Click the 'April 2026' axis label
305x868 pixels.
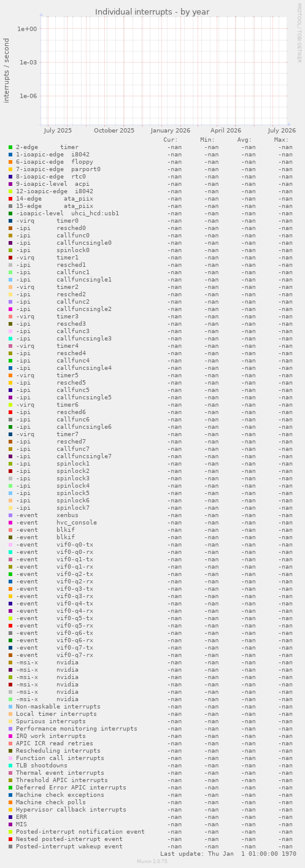tap(226, 130)
